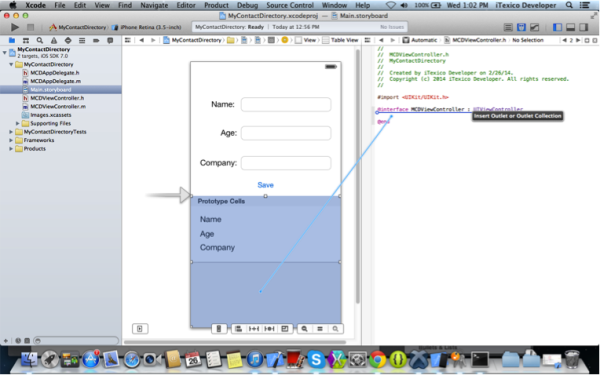The image size is (600, 375).
Task: Click the zoom out canvas icon
Action: pyautogui.click(x=305, y=329)
